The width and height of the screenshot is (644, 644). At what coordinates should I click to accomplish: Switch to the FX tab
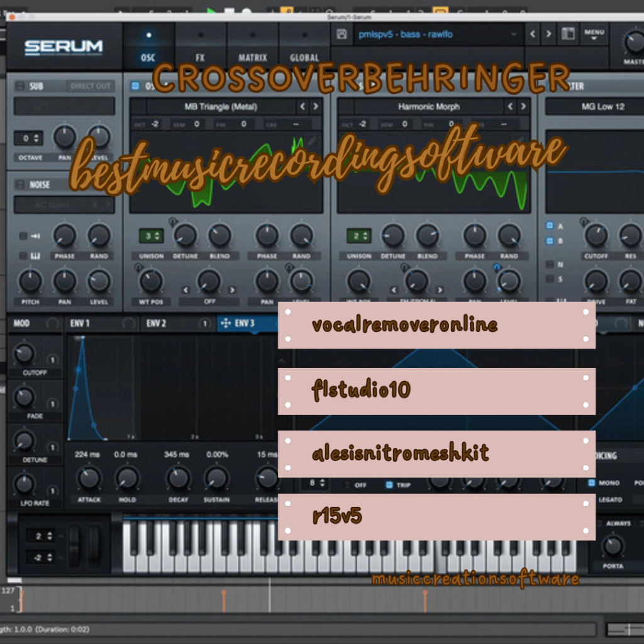pyautogui.click(x=201, y=47)
